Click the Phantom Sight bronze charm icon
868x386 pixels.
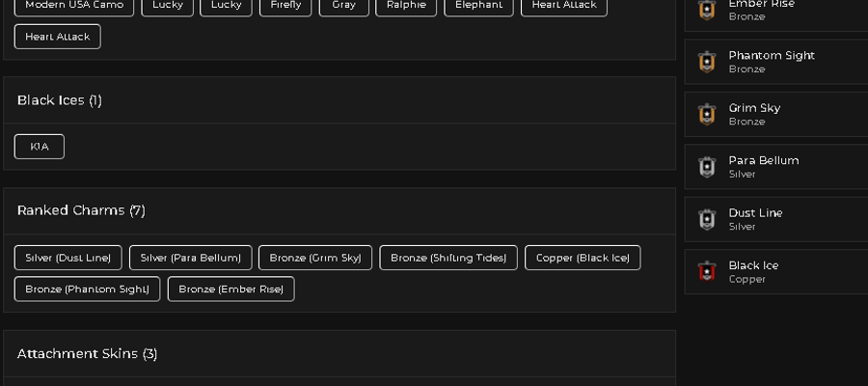coord(707,62)
